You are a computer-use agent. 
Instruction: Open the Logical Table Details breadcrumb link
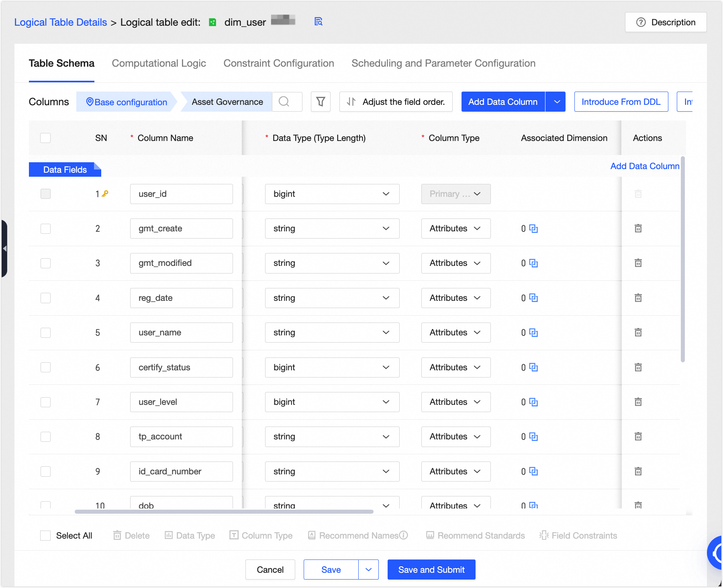pos(61,22)
